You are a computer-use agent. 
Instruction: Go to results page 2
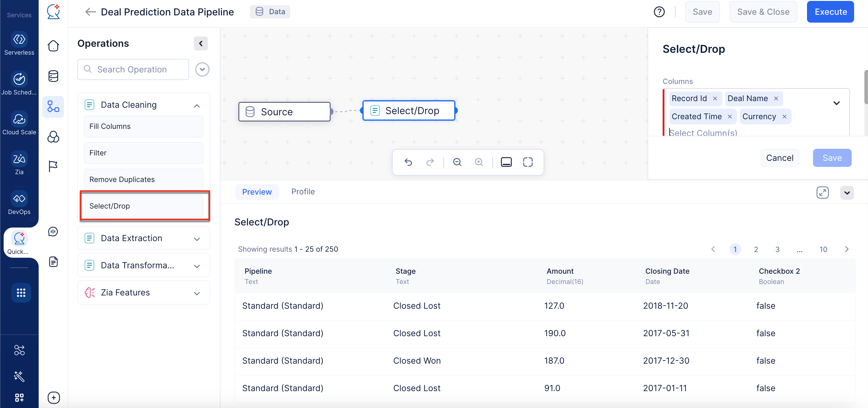coord(756,250)
